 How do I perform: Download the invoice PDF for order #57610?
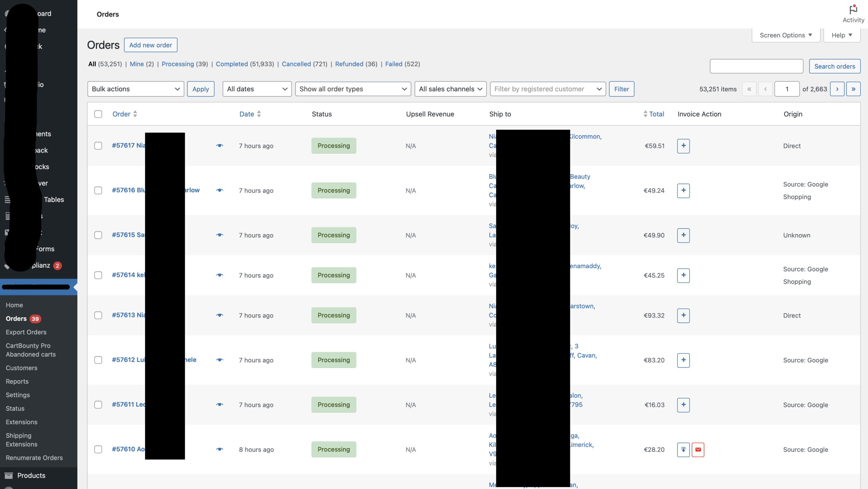[683, 450]
